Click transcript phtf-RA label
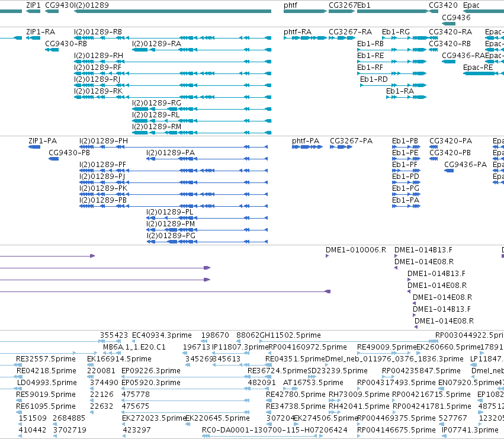 click(x=298, y=32)
